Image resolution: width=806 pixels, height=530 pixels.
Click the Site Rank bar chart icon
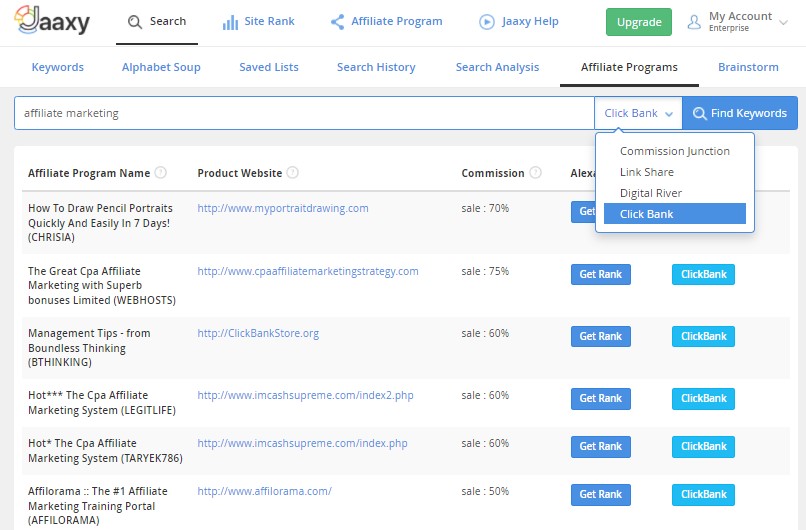pyautogui.click(x=230, y=22)
